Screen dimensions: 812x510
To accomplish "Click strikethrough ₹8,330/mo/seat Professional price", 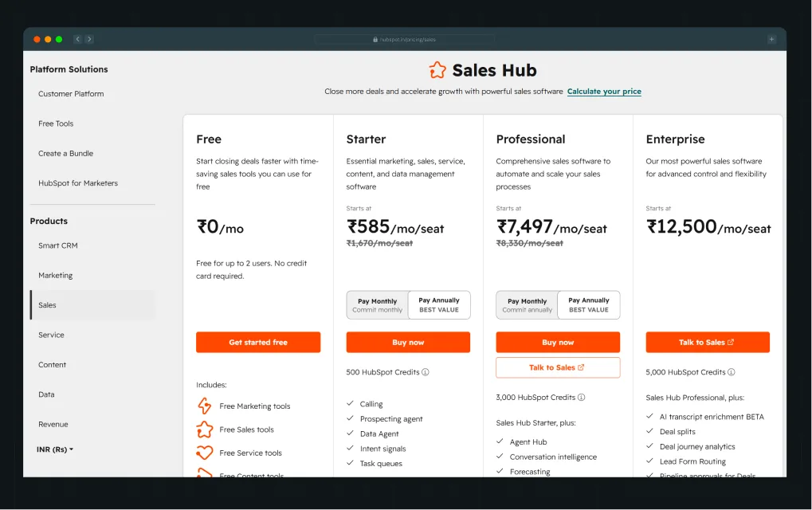I will pyautogui.click(x=529, y=243).
